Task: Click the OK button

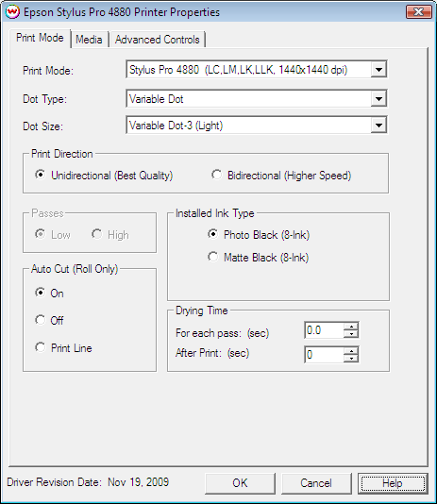Action: 240,483
